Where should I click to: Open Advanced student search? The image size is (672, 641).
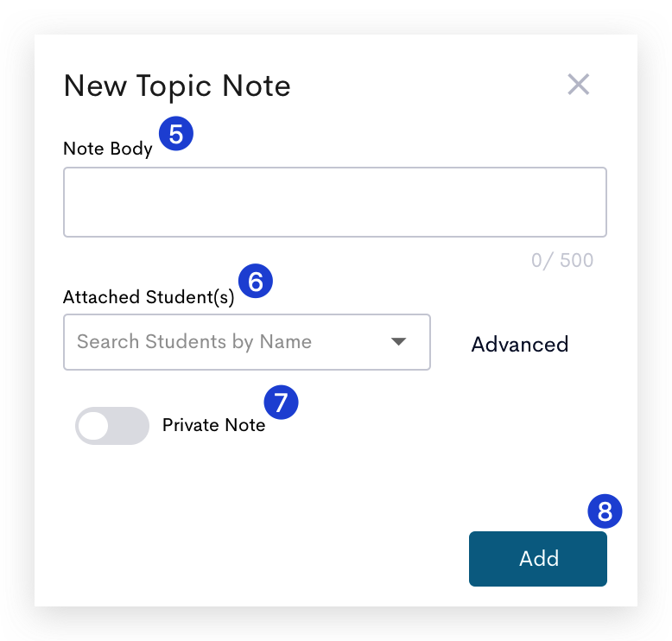(x=520, y=344)
